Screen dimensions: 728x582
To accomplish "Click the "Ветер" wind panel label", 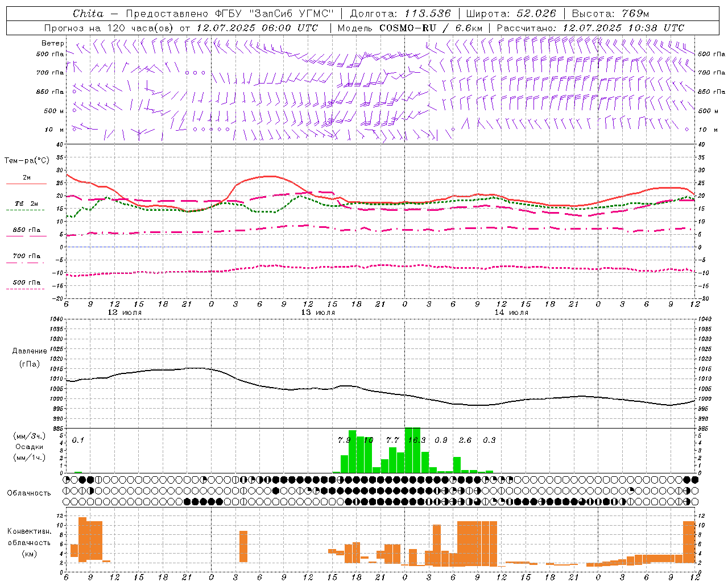I will tap(52, 43).
